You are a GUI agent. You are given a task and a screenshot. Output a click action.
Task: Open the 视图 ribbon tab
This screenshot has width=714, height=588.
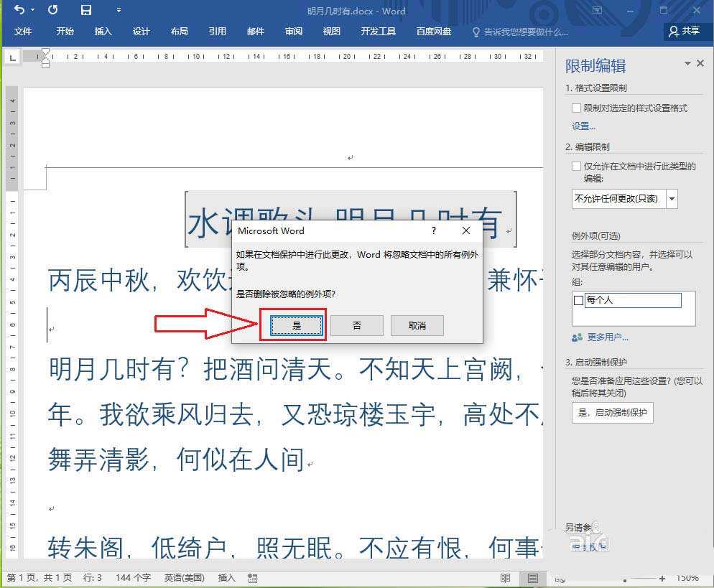[x=332, y=32]
